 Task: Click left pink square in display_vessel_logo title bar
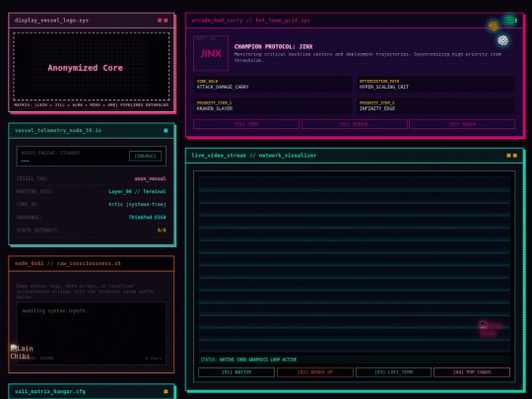[x=160, y=21]
